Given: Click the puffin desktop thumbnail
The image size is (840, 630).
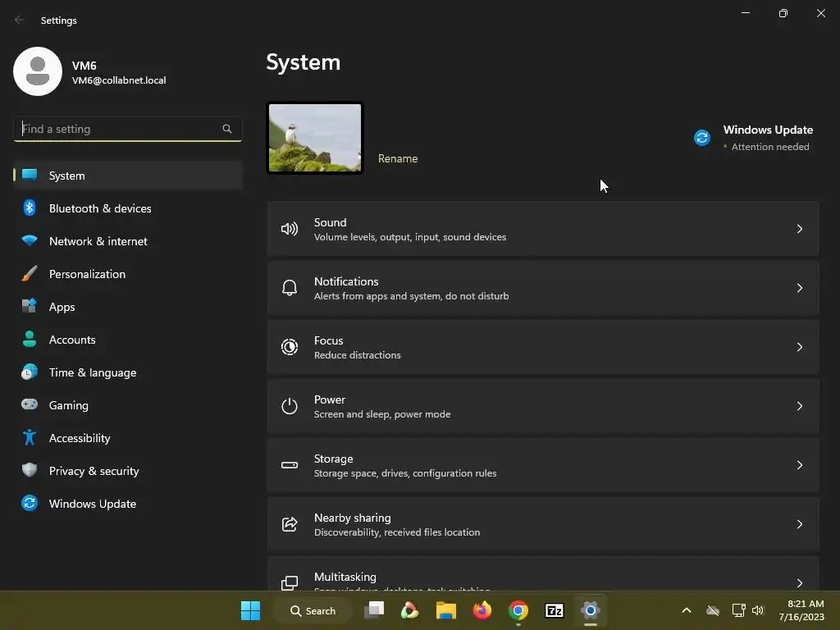Looking at the screenshot, I should click(315, 138).
